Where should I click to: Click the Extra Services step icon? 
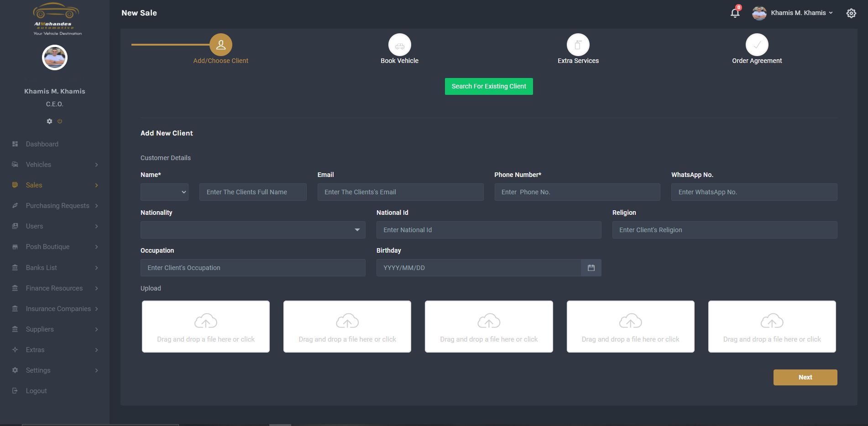coord(578,45)
